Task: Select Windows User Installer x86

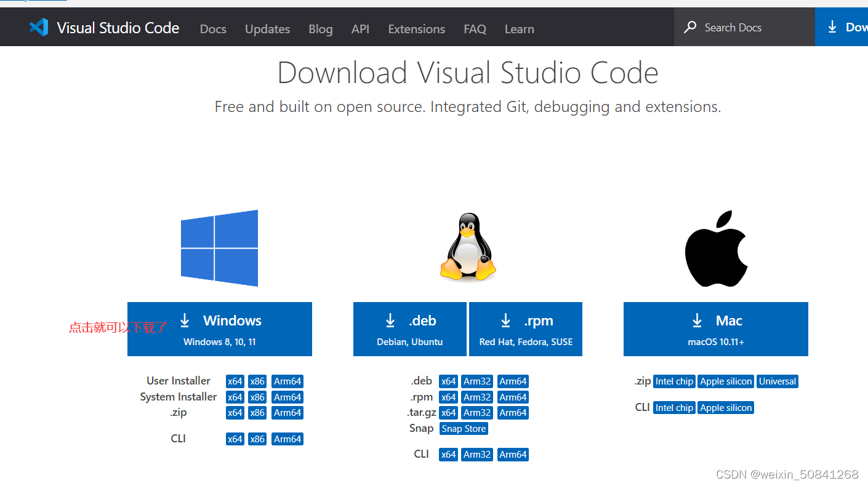Action: [257, 381]
